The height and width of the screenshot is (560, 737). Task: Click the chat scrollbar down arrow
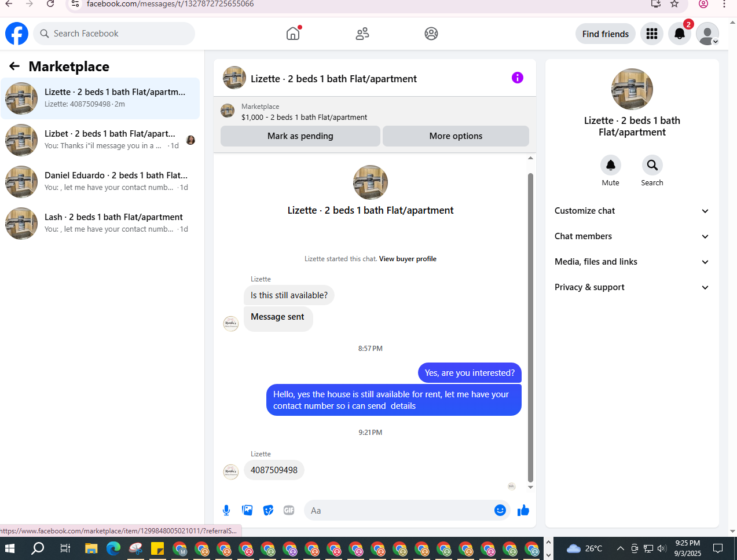click(530, 488)
